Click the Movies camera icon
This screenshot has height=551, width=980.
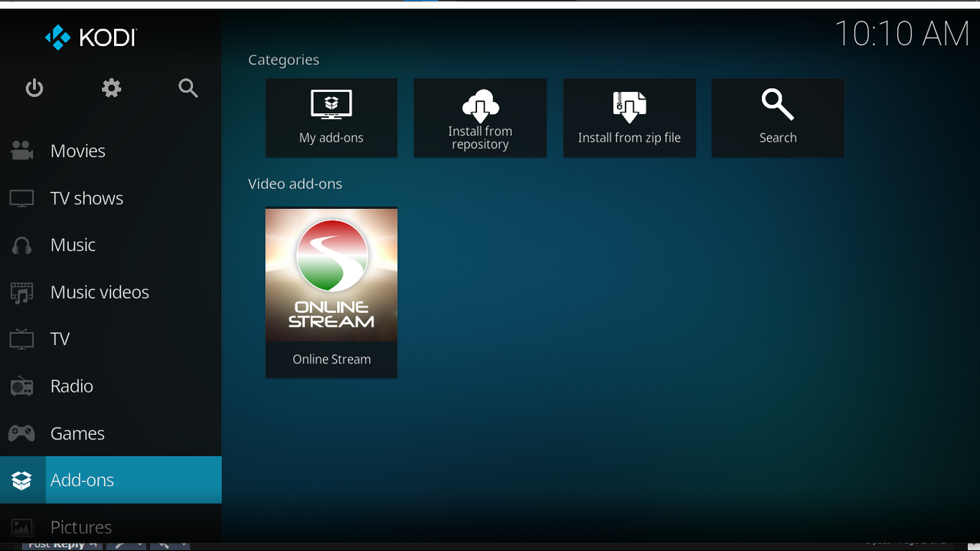tap(21, 151)
